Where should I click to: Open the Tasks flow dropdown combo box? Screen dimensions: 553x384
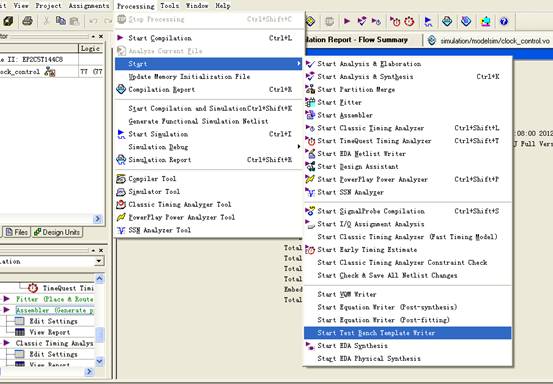click(99, 261)
